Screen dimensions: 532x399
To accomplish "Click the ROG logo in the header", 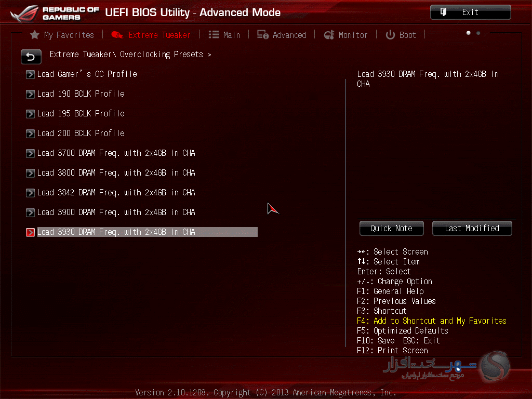I will [24, 13].
